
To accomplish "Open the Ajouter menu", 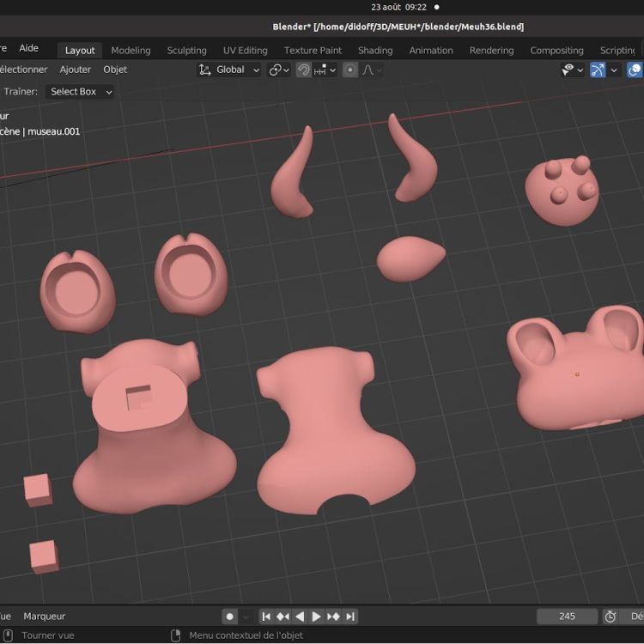I will (76, 70).
